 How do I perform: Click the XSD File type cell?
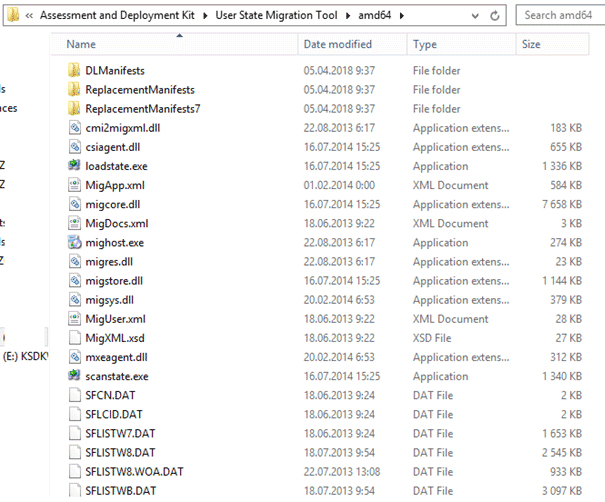click(x=432, y=338)
